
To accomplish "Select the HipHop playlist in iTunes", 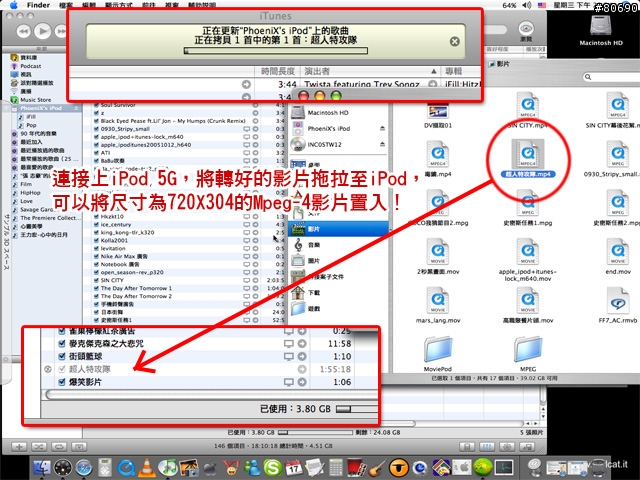I will click(x=30, y=193).
